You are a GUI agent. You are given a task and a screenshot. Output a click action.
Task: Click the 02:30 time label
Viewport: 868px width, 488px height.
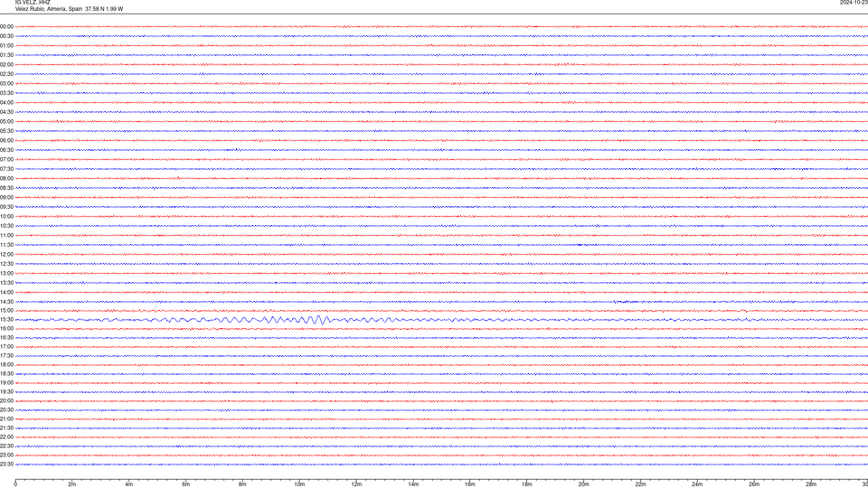[x=6, y=74]
